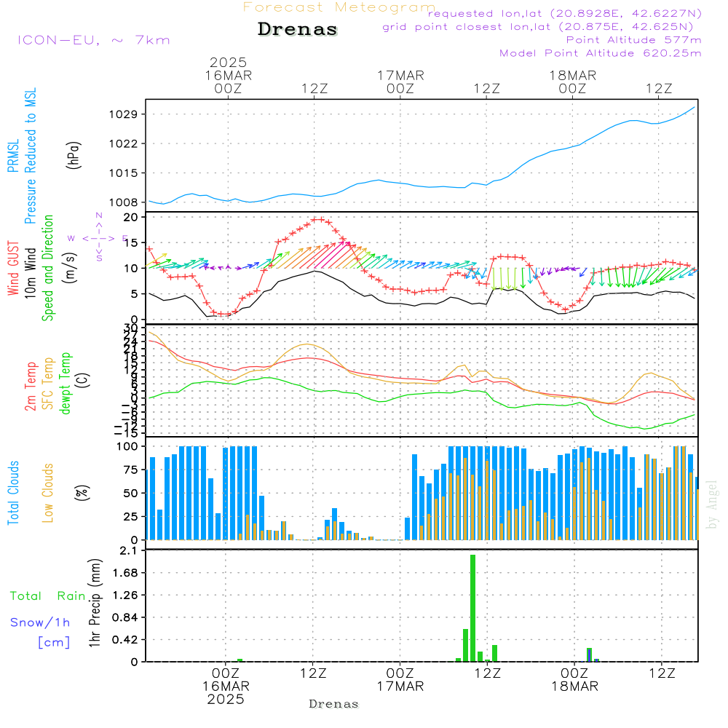
Task: Click the red '2m Temp' label
Action: click(30, 387)
